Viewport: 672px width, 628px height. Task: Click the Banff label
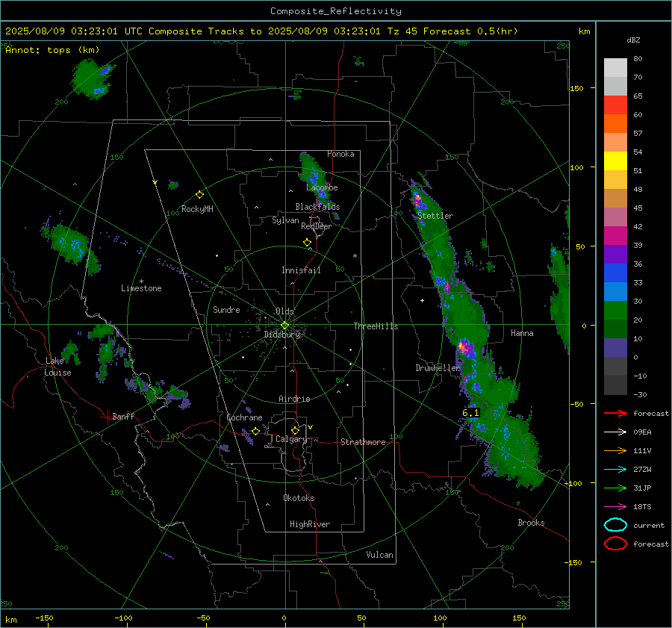click(123, 416)
